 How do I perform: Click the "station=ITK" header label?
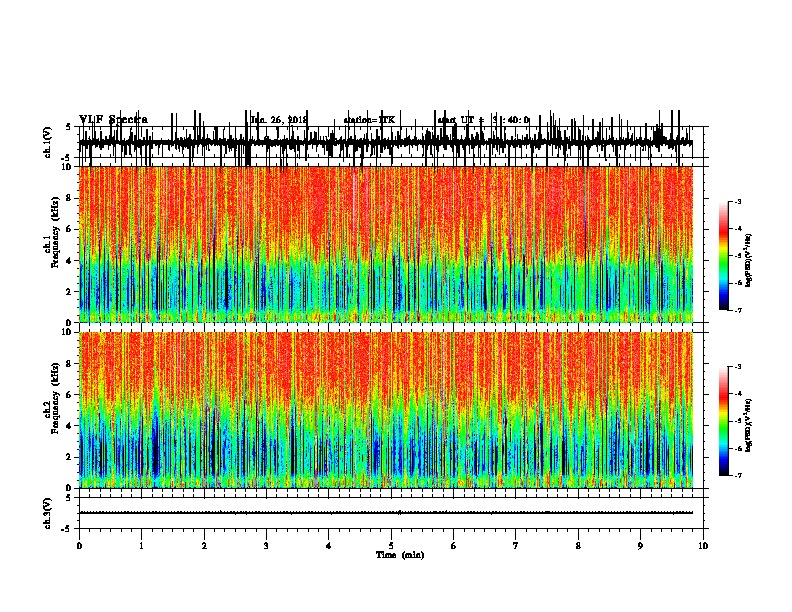[369, 120]
